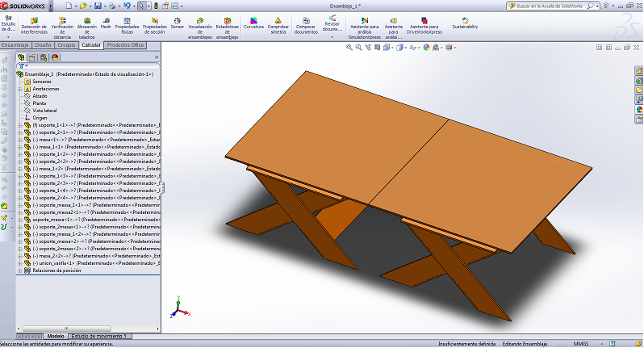Switch to the Ensamblaje tab
Image resolution: width=644 pixels, height=348 pixels.
point(15,45)
